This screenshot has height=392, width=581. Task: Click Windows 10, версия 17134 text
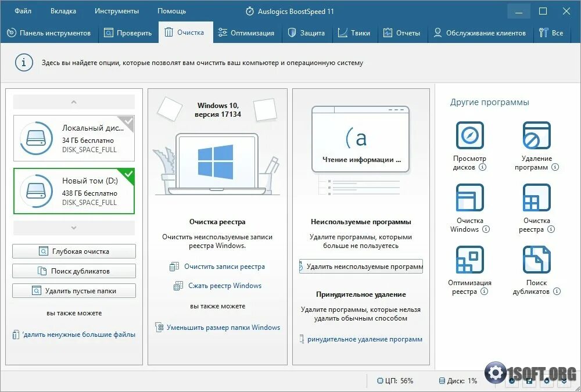tap(218, 110)
